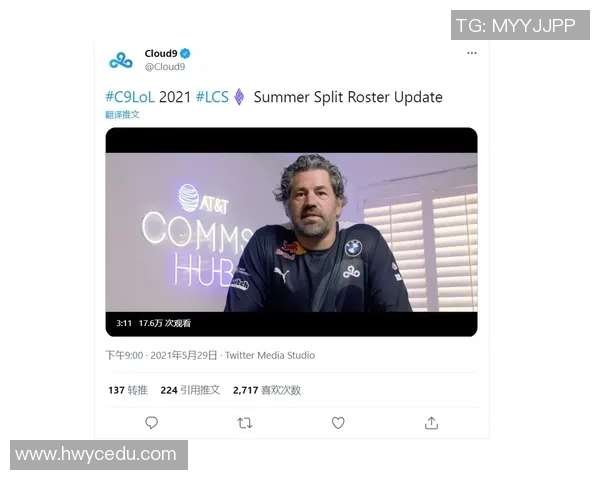Open the #C9LoL hashtag link

click(130, 97)
